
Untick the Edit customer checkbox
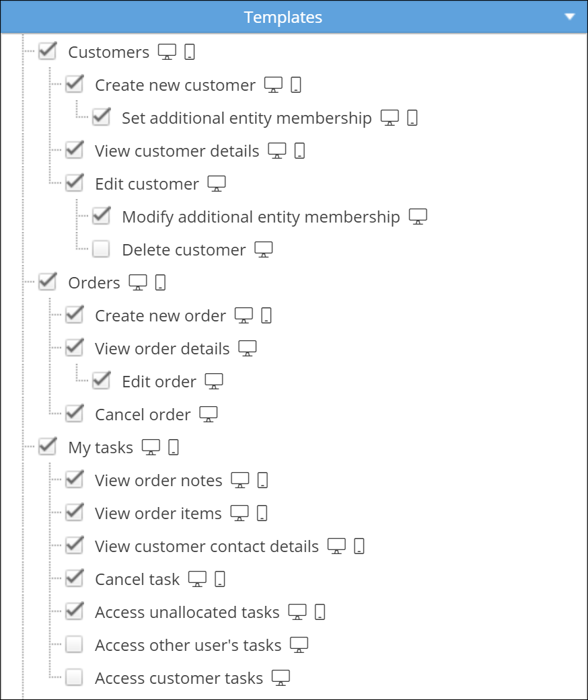point(74,184)
